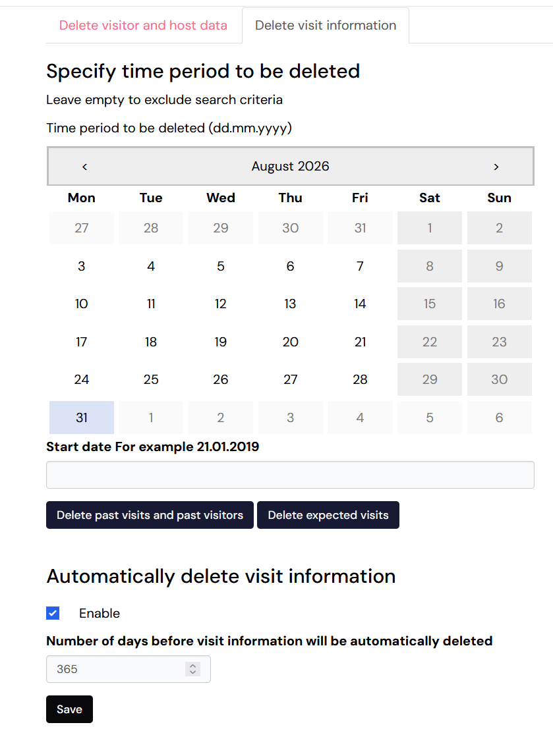
Task: Select the Delete visit information tab
Action: (326, 25)
